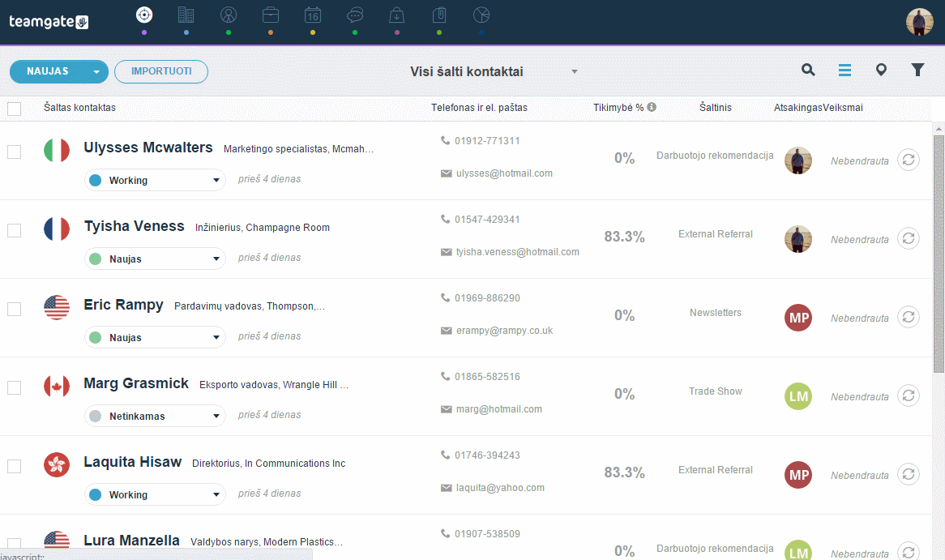Check the box for Eric Rampy
Screen dimensions: 945x560
point(14,310)
